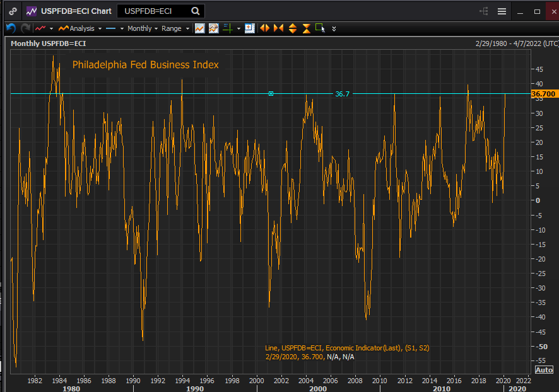Open the hamburger menu
Viewport: 559px width, 392px height.
pos(502,11)
